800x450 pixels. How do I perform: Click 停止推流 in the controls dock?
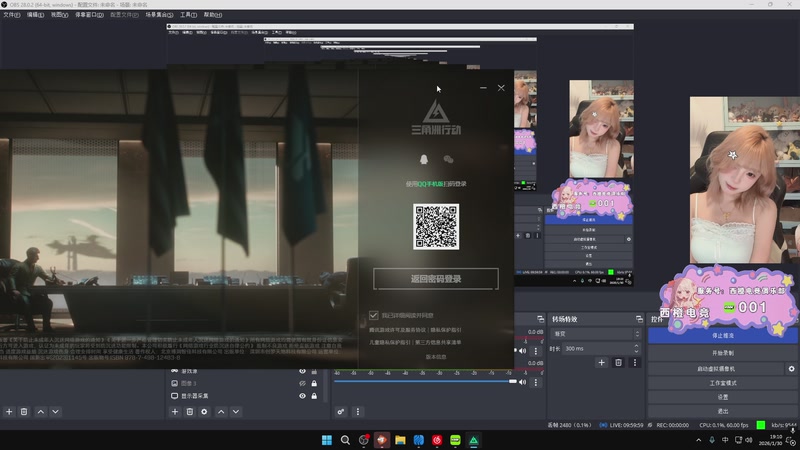722,336
